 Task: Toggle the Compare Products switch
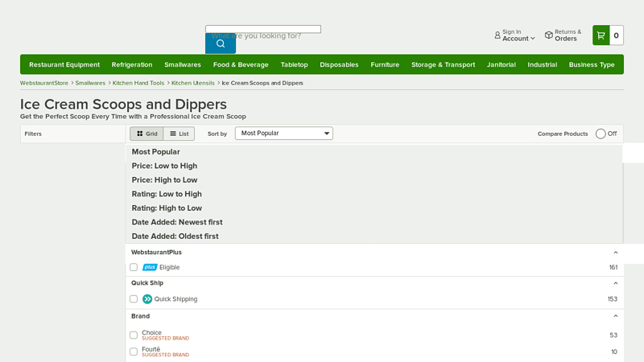601,134
